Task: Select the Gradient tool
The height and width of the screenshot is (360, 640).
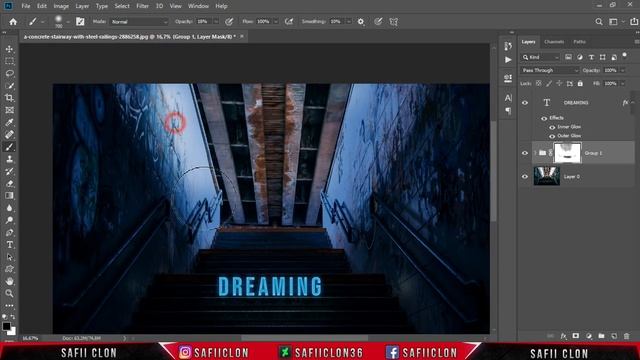Action: pos(9,196)
